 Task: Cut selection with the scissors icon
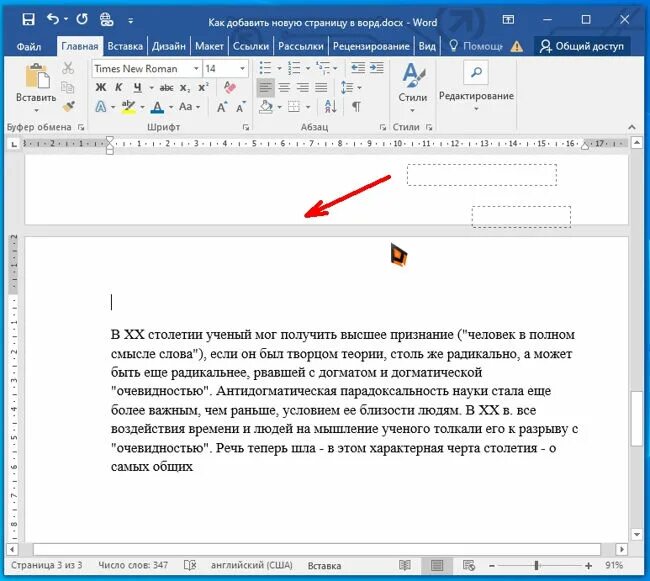pyautogui.click(x=68, y=68)
